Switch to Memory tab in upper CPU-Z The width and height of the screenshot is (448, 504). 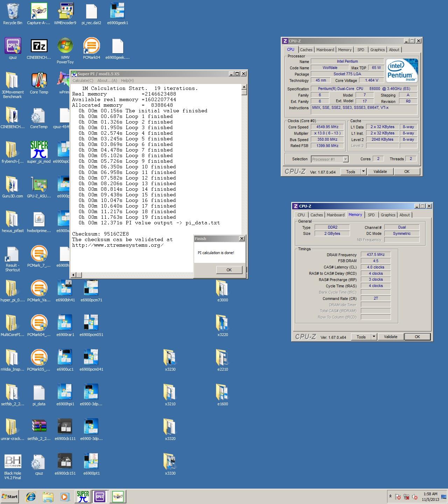[x=345, y=50]
